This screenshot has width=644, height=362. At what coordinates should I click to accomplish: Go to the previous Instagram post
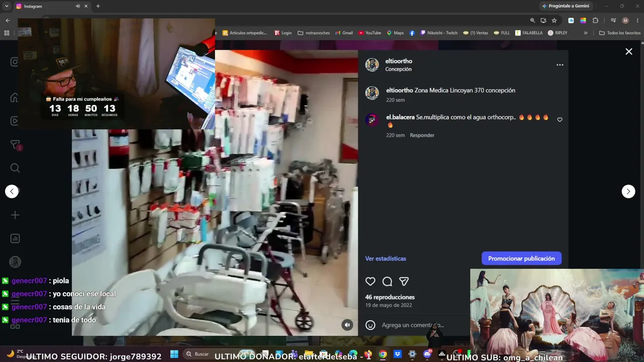(x=12, y=191)
